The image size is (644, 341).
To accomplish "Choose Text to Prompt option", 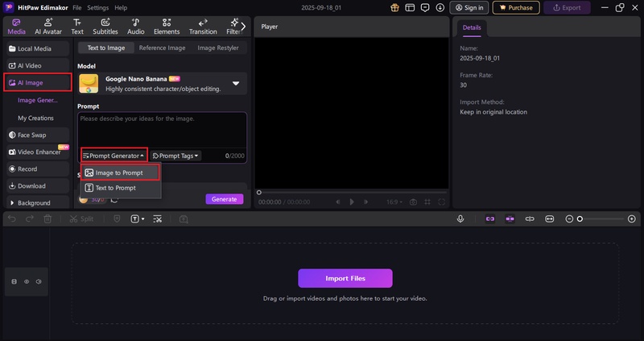I will (x=119, y=188).
